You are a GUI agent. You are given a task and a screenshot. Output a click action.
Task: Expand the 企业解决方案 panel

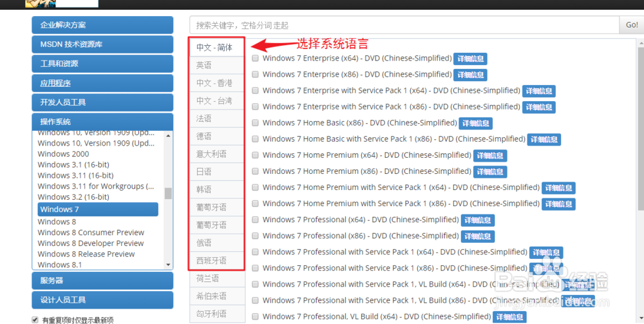tap(102, 25)
